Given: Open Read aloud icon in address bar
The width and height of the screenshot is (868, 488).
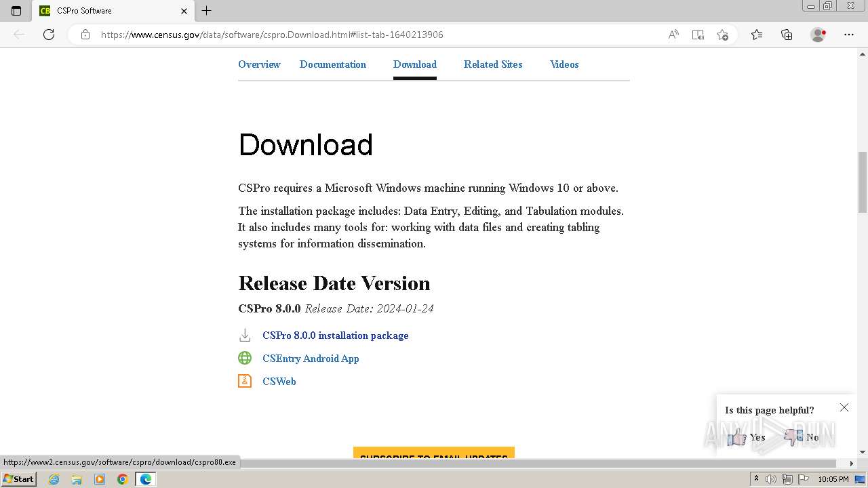Looking at the screenshot, I should [673, 35].
